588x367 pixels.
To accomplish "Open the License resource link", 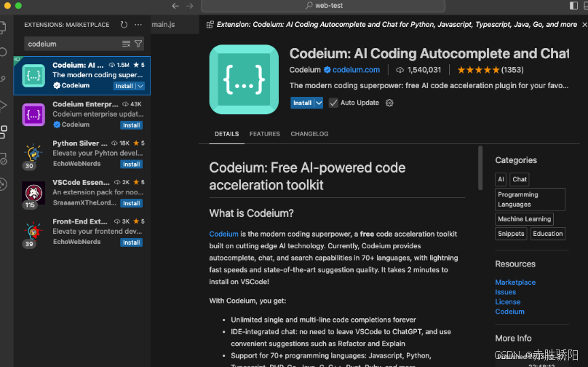I will tap(508, 301).
